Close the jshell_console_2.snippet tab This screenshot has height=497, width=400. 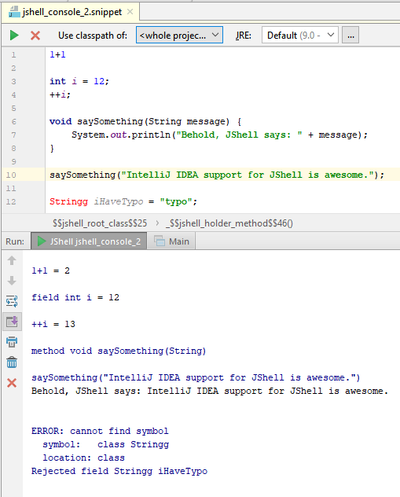[x=130, y=12]
